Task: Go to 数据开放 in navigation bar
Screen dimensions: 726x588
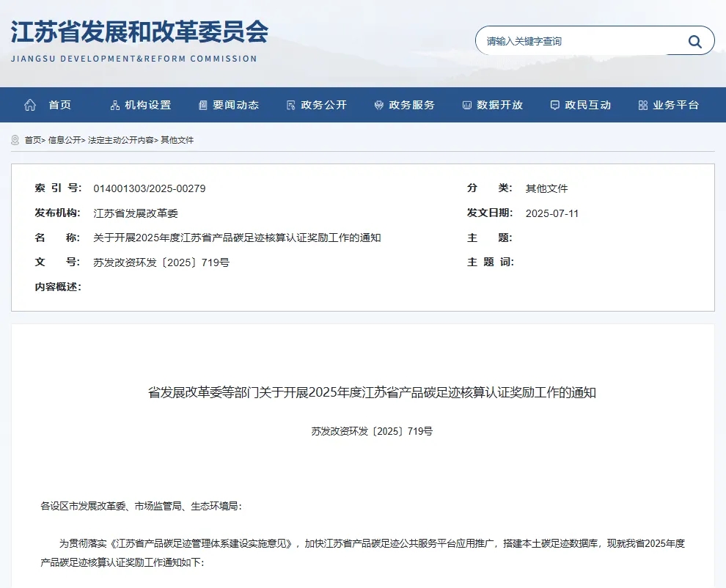Action: click(499, 105)
